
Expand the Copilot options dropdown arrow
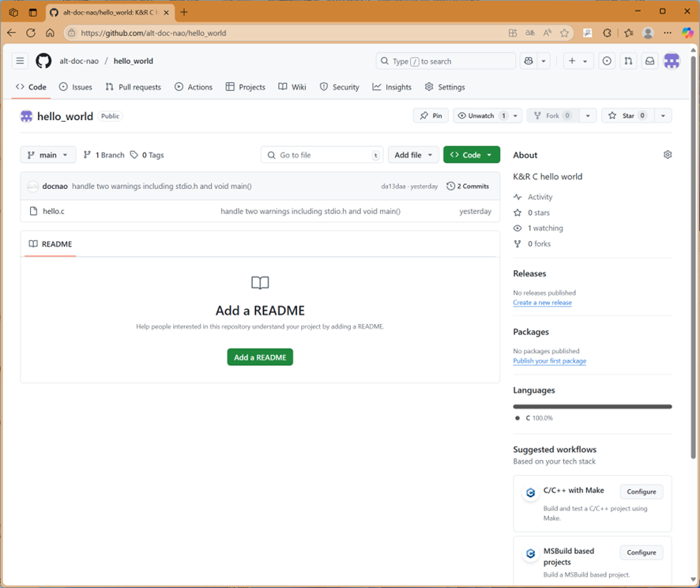pyautogui.click(x=544, y=61)
